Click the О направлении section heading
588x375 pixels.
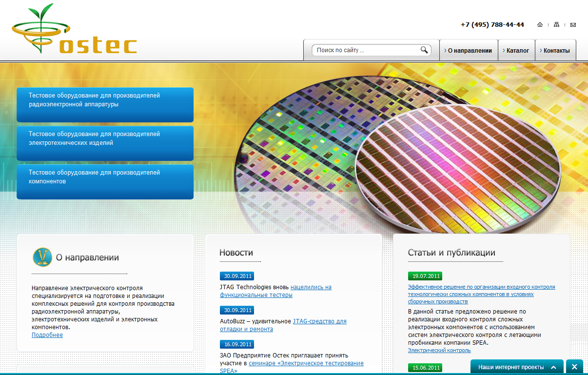point(87,257)
